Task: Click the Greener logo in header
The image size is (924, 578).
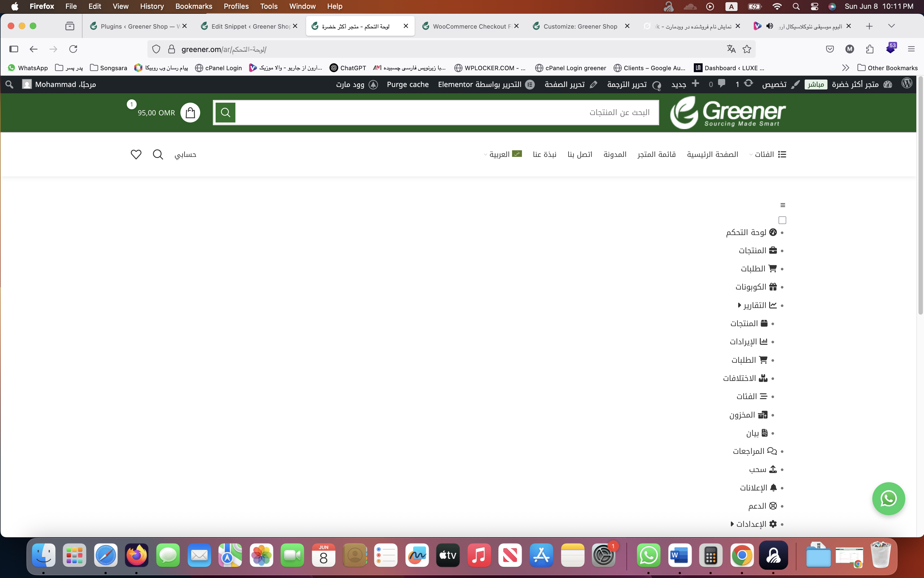Action: point(728,112)
